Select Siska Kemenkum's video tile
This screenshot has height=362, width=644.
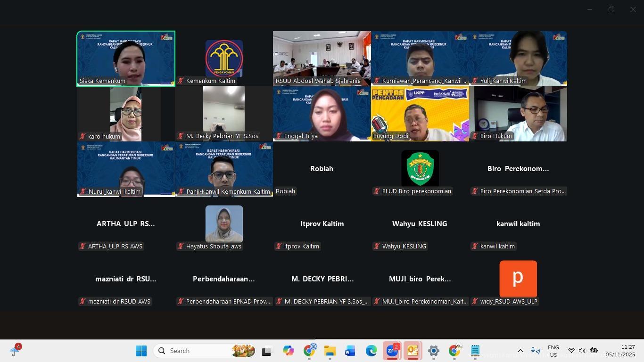click(126, 58)
